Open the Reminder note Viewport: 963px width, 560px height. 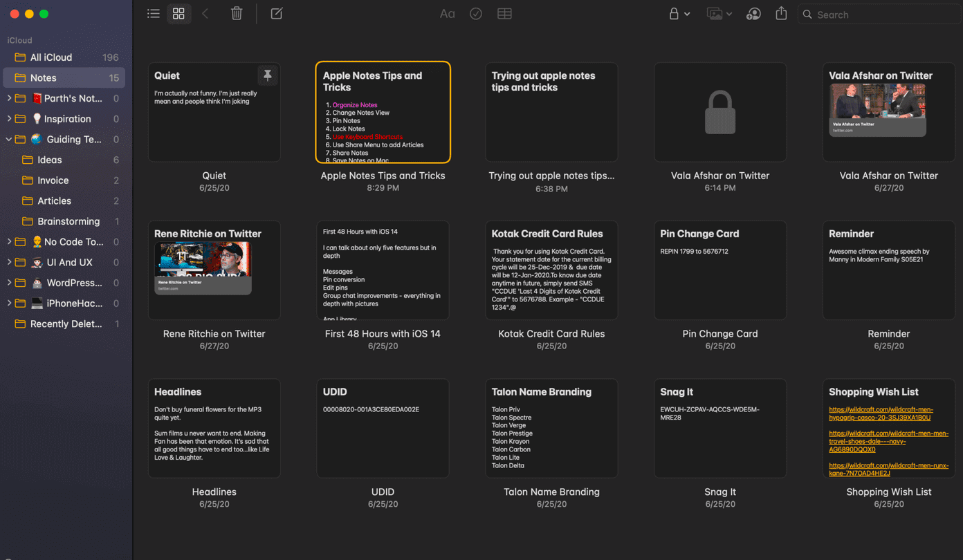pos(889,270)
